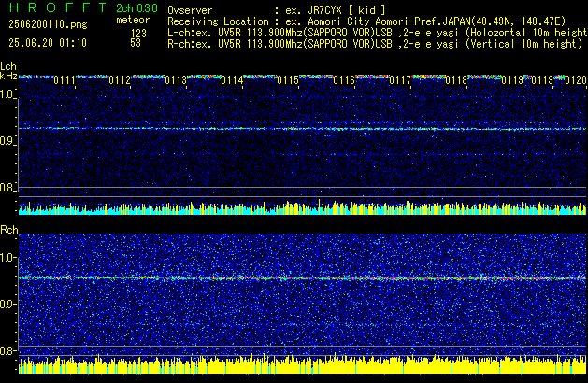This screenshot has height=383, width=588.
Task: Click the Lch 0.9 kHz axis label
Action: (x=7, y=141)
